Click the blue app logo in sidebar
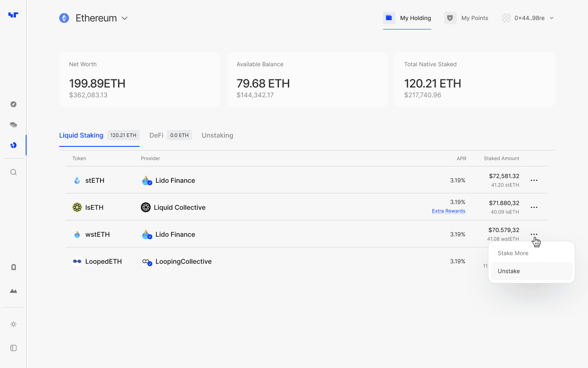Viewport: 588px width, 368px height. pyautogui.click(x=13, y=15)
